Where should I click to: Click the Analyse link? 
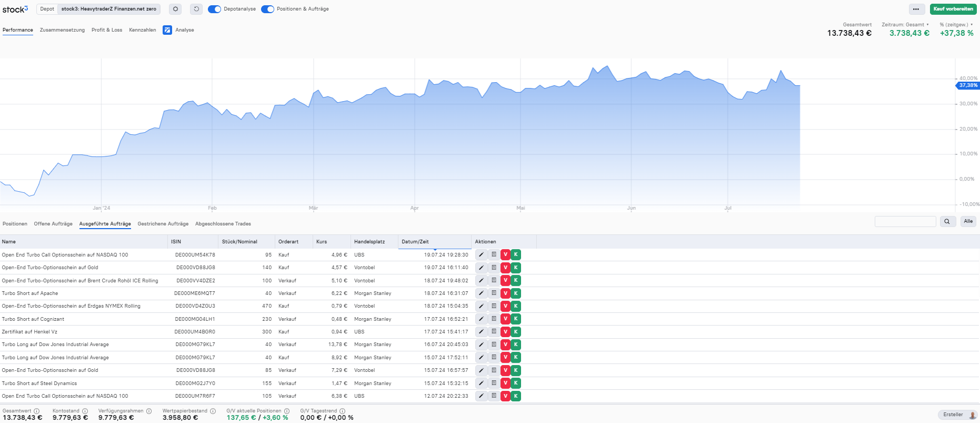click(185, 30)
